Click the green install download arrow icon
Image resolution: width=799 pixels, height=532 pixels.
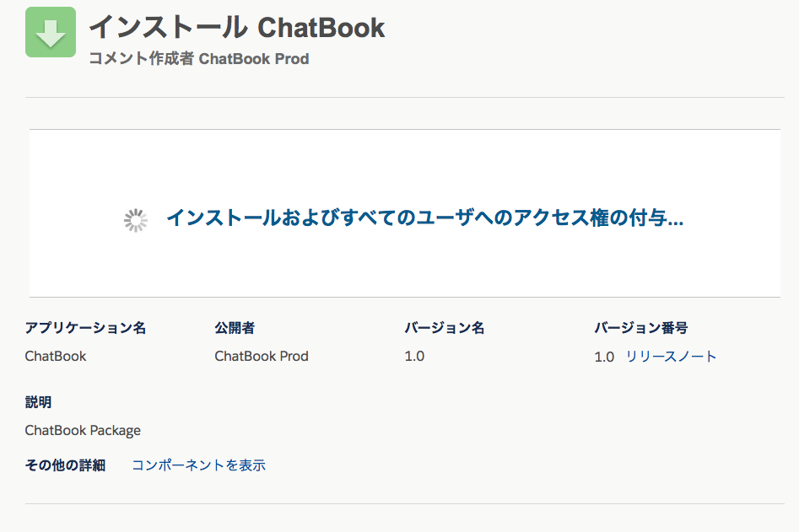click(x=51, y=32)
